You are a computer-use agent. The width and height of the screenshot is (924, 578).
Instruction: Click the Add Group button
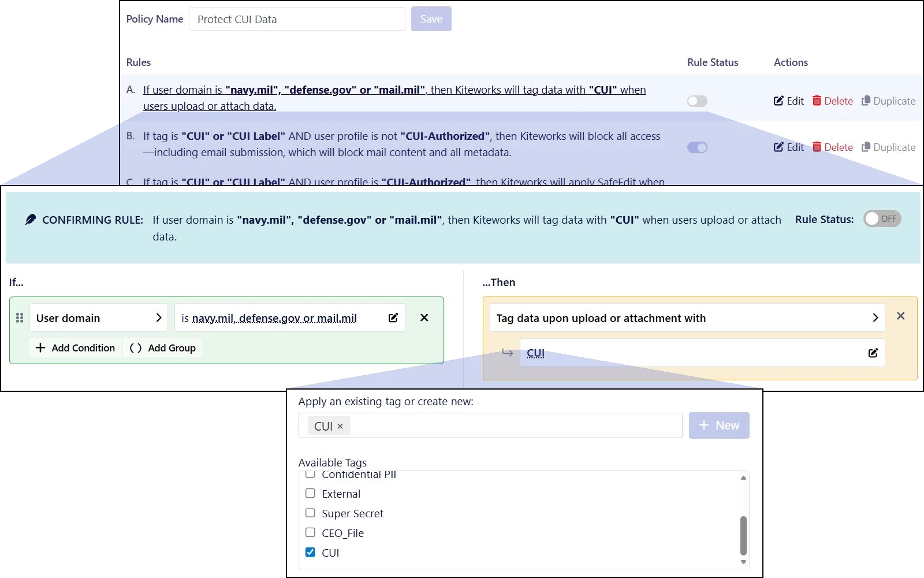point(163,348)
